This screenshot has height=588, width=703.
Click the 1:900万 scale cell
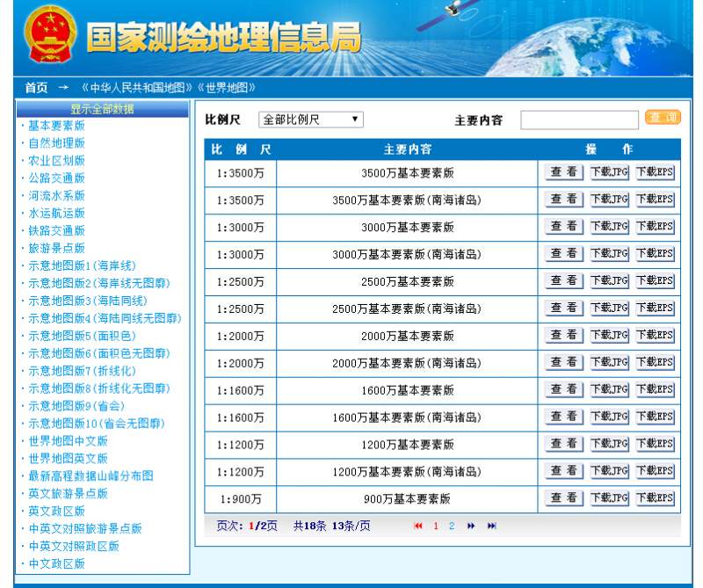click(241, 499)
